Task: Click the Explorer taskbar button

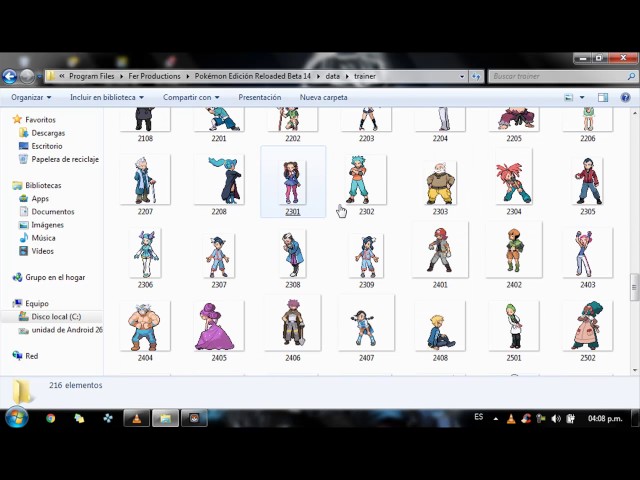Action: click(x=165, y=418)
